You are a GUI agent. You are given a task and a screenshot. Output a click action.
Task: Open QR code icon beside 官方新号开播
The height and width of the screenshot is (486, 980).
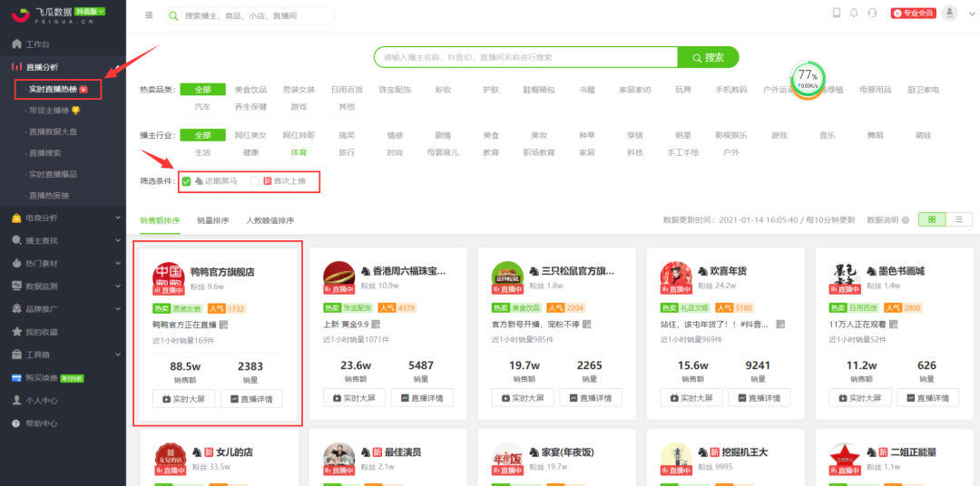click(587, 325)
